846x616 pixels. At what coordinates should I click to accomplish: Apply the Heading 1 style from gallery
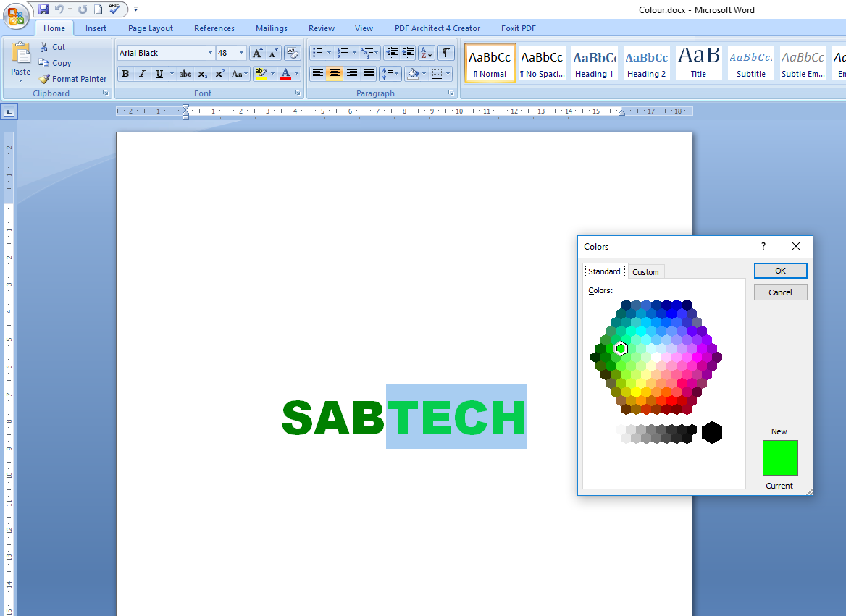[x=594, y=64]
